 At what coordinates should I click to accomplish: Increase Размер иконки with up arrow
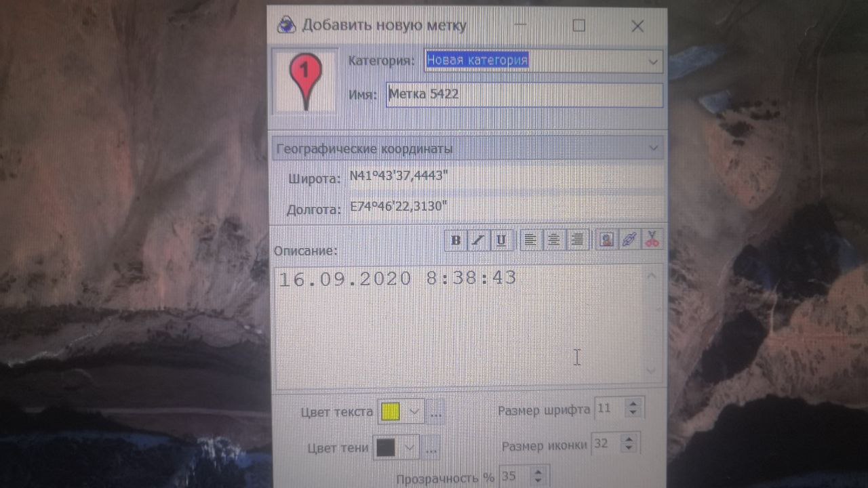tap(629, 439)
